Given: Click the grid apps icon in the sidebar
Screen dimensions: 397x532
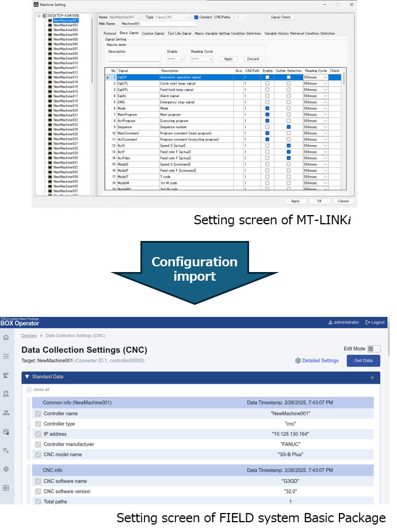Looking at the screenshot, I should pos(6,356).
